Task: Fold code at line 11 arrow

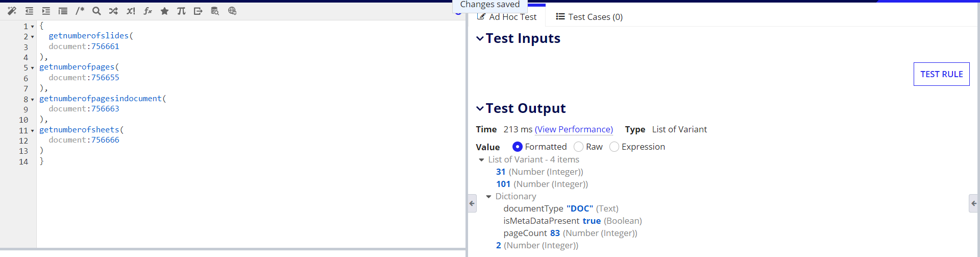Action: [32, 131]
